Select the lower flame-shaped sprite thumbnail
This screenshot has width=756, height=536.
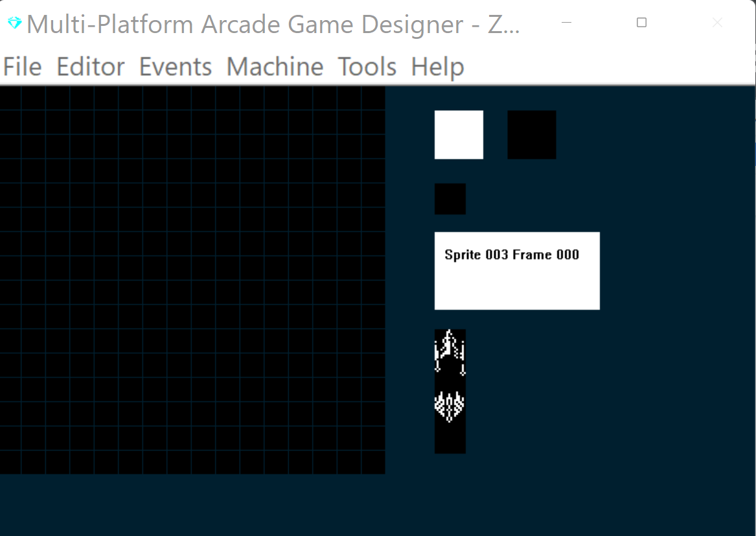point(450,407)
